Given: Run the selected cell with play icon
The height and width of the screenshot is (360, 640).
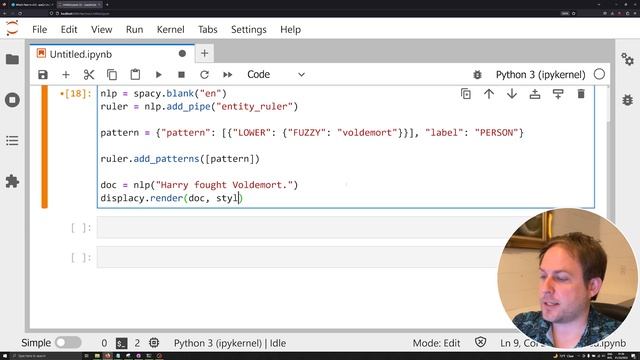Looking at the screenshot, I should tap(158, 75).
